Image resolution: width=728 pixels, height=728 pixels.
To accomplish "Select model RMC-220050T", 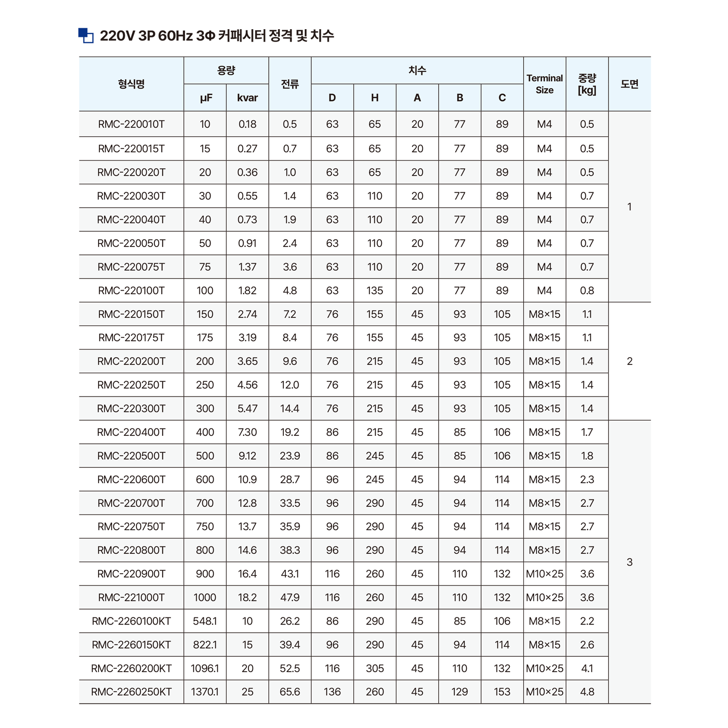I will point(132,243).
